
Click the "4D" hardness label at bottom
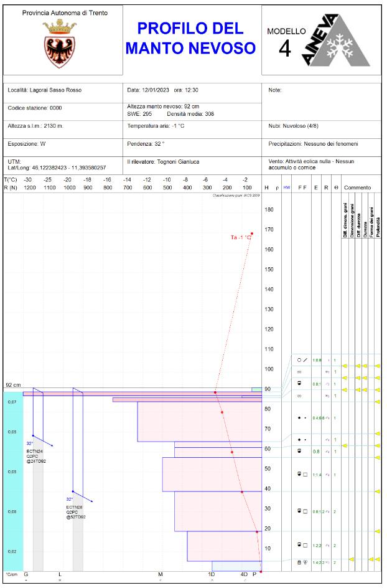coord(244,574)
